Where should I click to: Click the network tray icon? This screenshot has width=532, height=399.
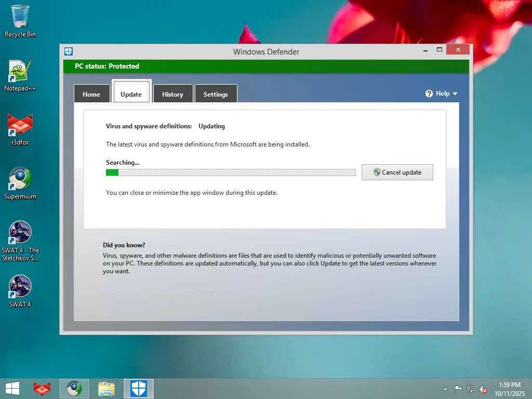[471, 389]
